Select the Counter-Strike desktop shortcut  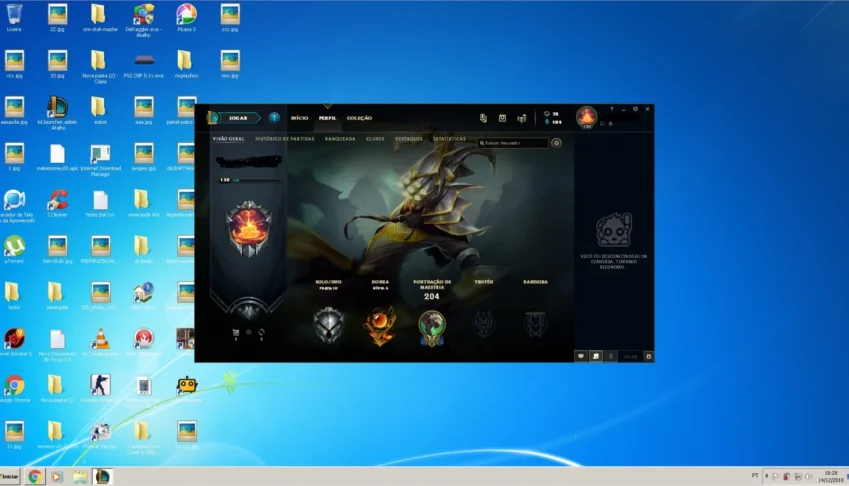[x=100, y=389]
